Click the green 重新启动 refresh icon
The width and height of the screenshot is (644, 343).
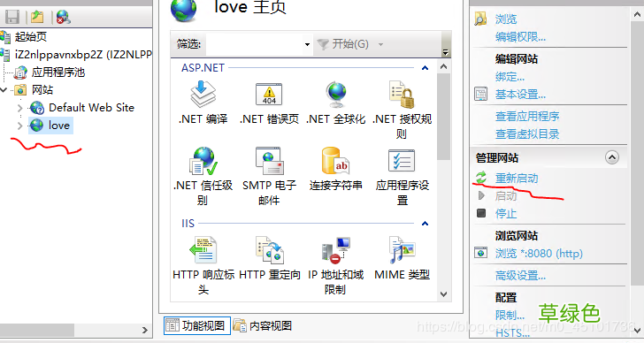pyautogui.click(x=481, y=178)
